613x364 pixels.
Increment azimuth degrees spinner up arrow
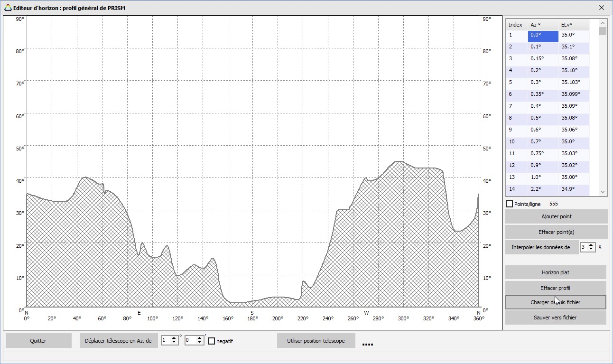pos(174,338)
